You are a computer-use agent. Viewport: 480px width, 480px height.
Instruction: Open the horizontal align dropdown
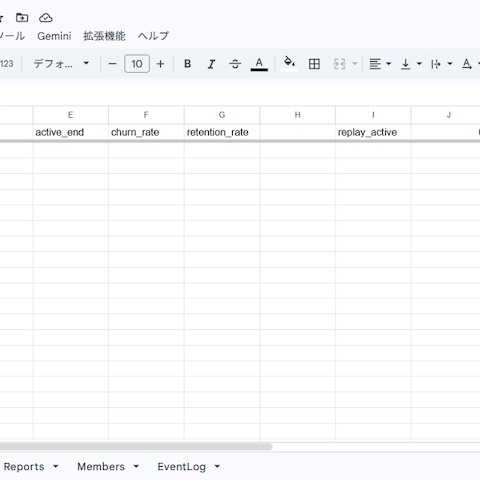380,64
